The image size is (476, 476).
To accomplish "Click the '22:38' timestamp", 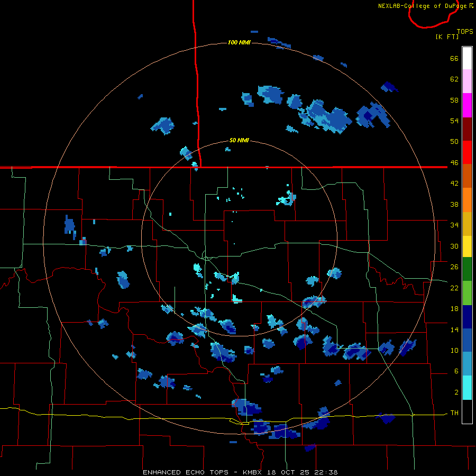I will coord(327,472).
